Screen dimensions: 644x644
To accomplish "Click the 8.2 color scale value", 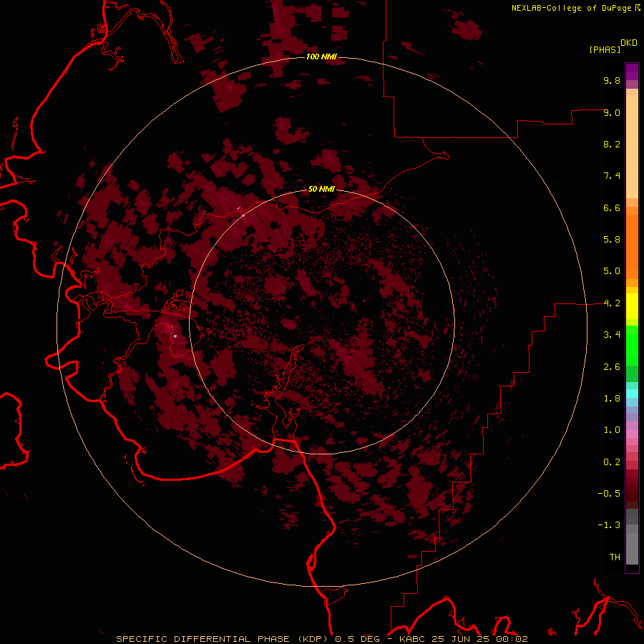I will tap(612, 144).
